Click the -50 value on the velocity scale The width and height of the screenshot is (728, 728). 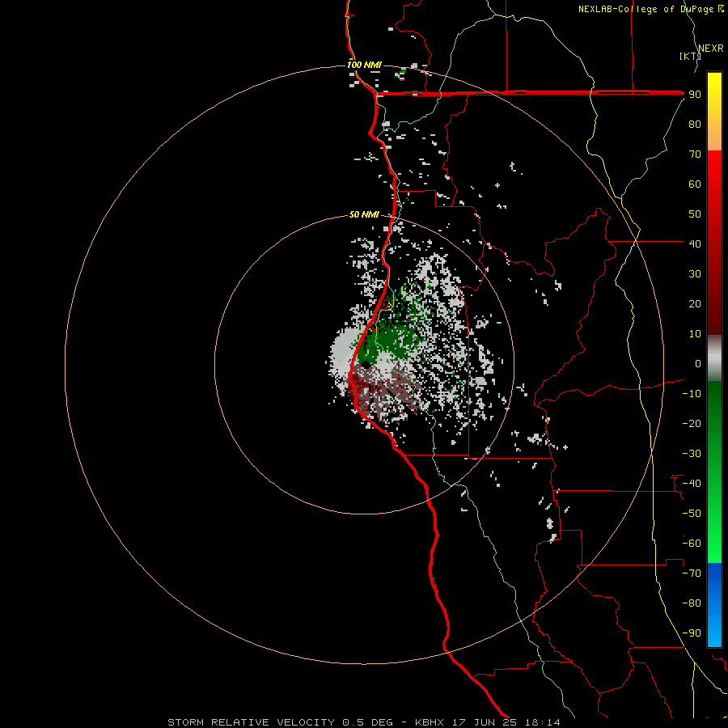692,514
